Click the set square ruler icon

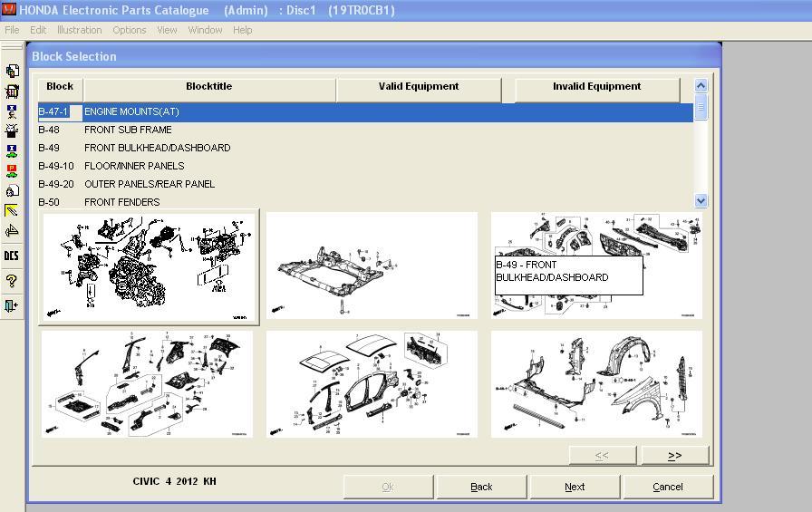pyautogui.click(x=12, y=230)
